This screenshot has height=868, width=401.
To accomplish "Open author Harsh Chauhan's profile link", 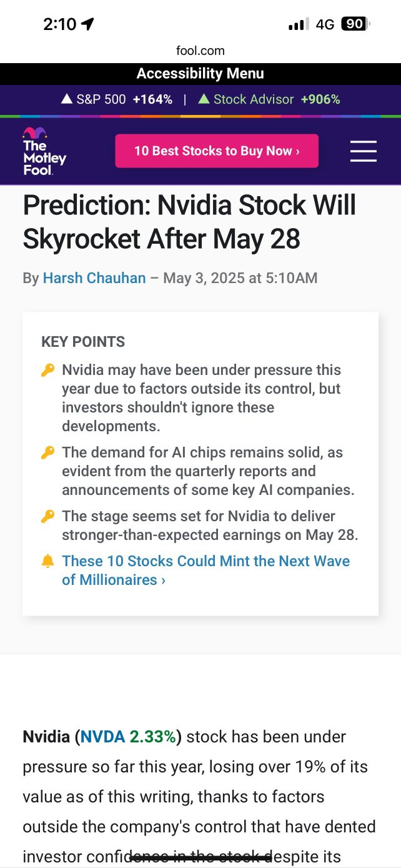I will [94, 278].
